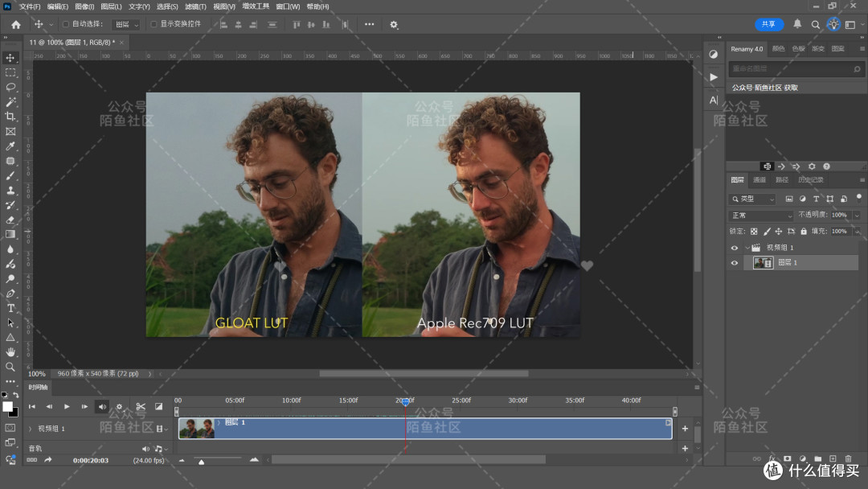The width and height of the screenshot is (868, 489).
Task: Select the Move tool in the toolbox
Action: tap(10, 58)
